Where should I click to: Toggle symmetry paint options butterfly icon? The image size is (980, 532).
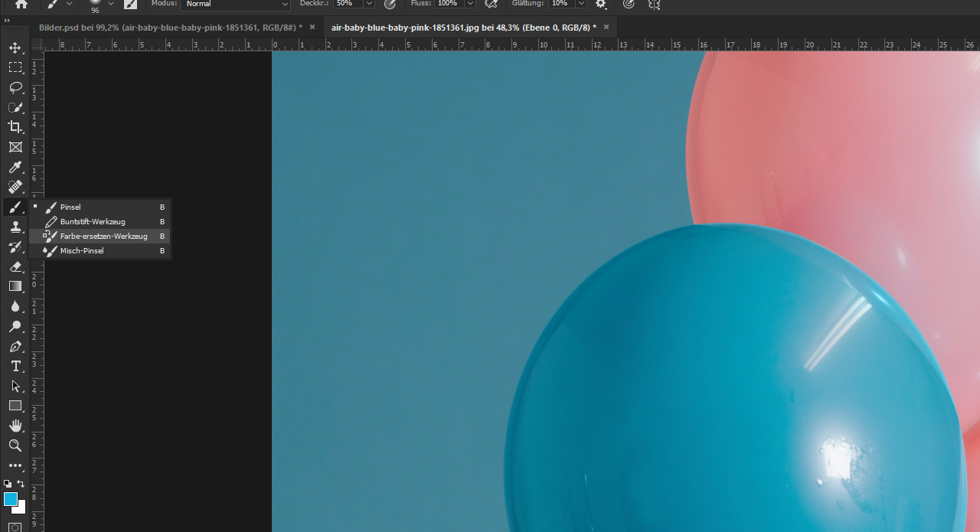654,4
